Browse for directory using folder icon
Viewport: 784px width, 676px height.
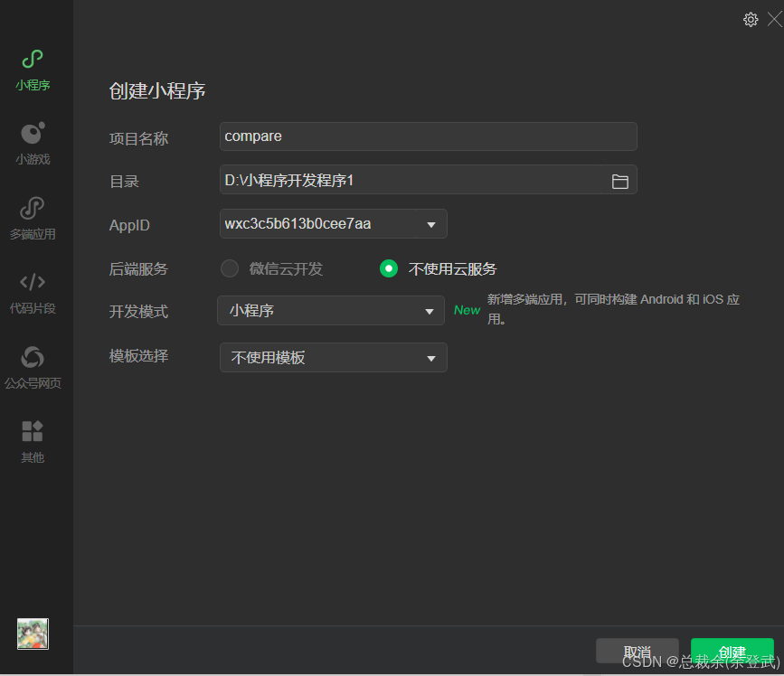pyautogui.click(x=619, y=181)
